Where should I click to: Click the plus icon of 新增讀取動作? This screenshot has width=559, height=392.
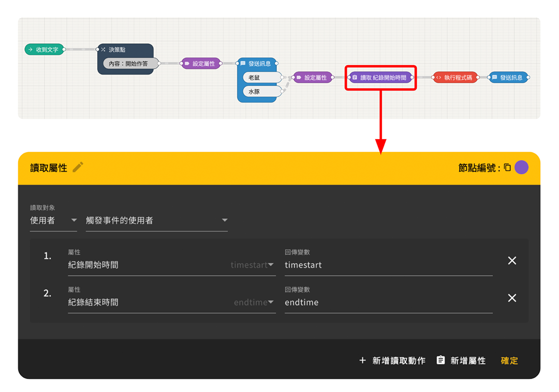click(362, 360)
